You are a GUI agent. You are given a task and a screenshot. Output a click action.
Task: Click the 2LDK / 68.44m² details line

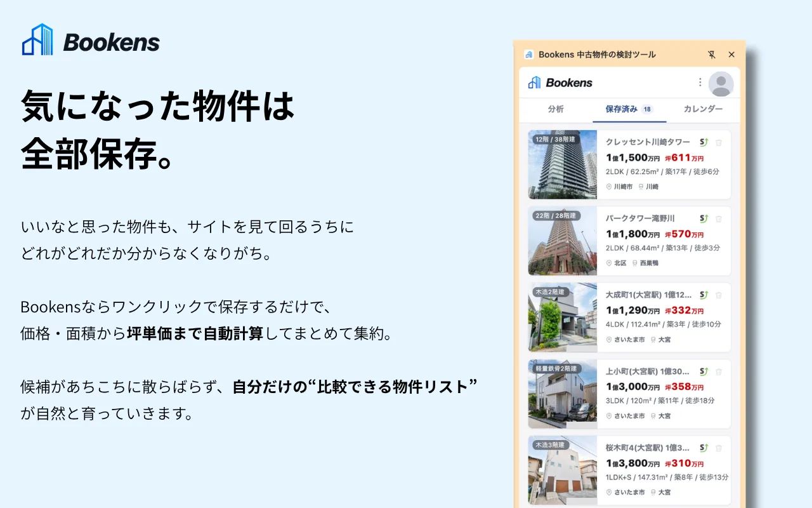(x=662, y=248)
